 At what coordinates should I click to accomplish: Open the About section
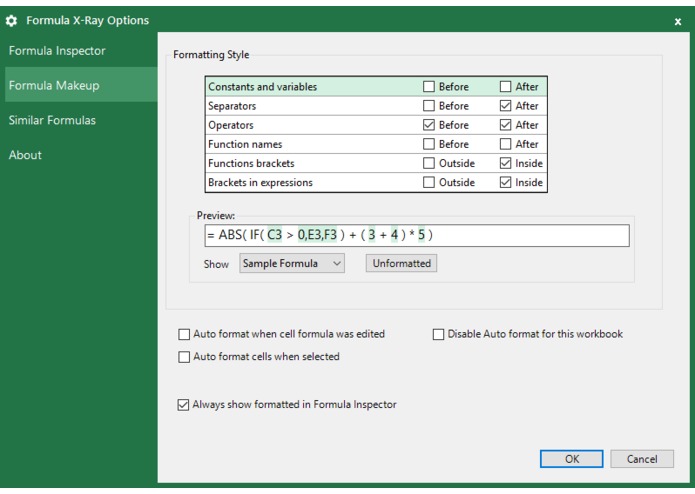point(25,155)
